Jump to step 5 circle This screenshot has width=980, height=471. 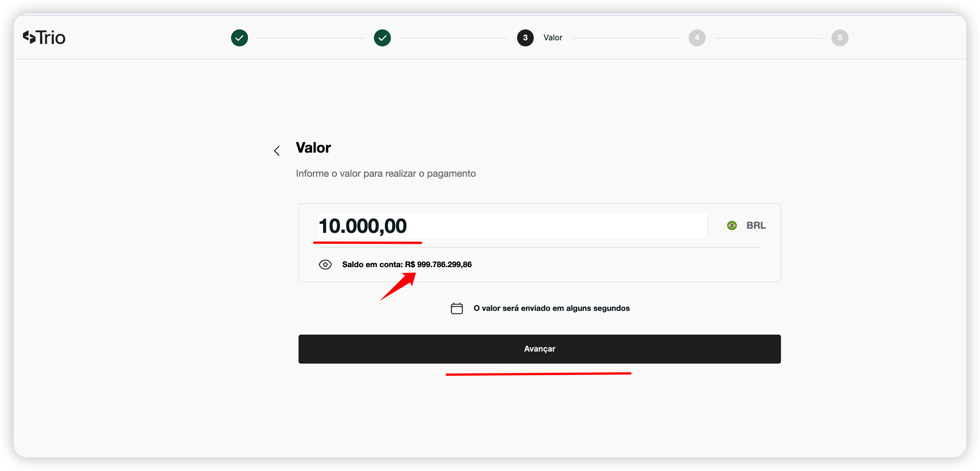[840, 38]
